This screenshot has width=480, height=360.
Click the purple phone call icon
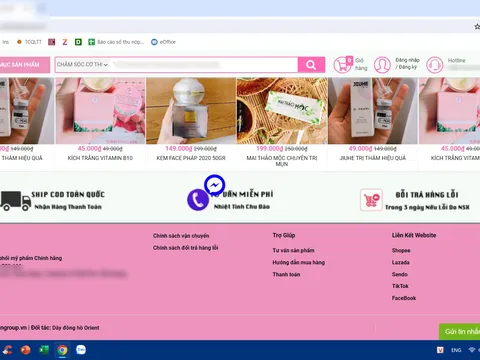198,200
